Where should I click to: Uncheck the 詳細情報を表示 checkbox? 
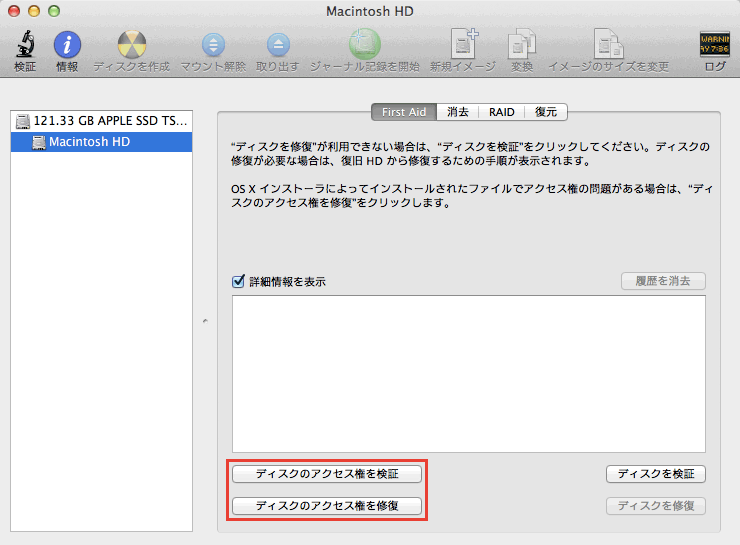[238, 281]
